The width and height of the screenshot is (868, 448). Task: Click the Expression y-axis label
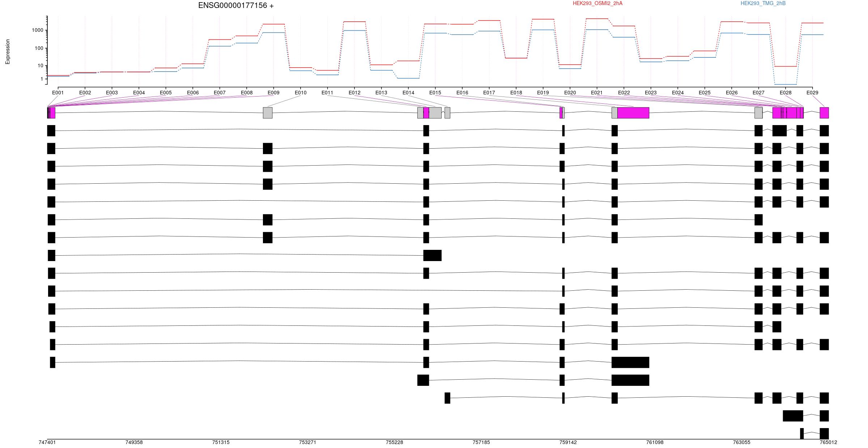(x=8, y=52)
